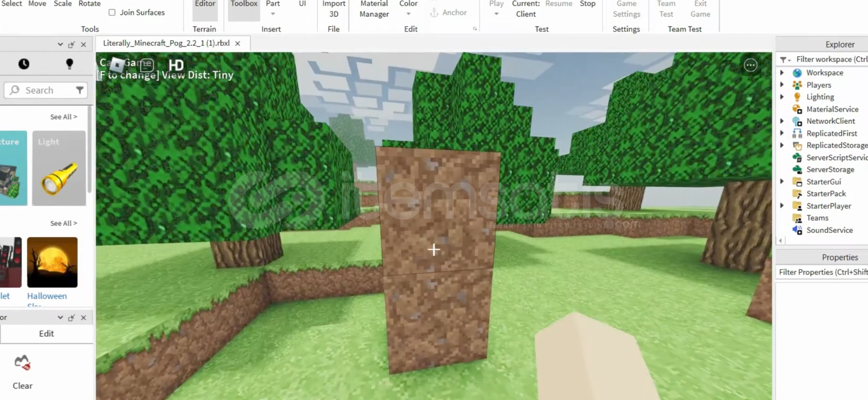Close the Terrain Editor panel
868x400 pixels.
pos(84,318)
